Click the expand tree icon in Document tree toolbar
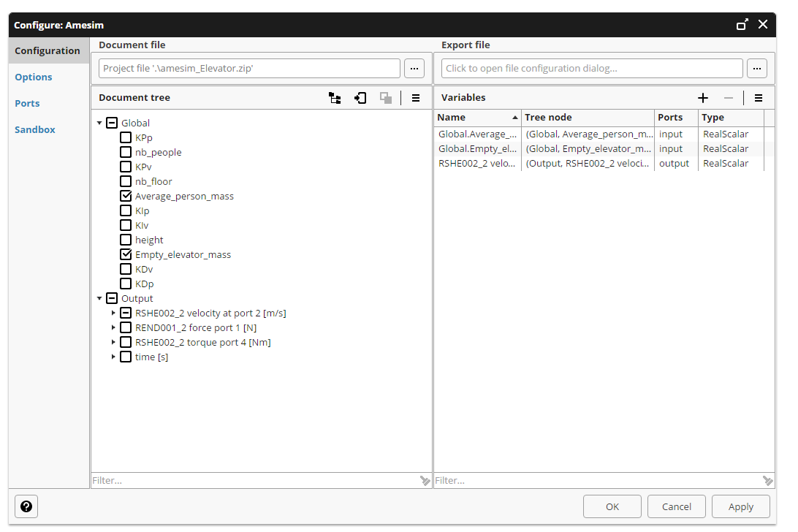The width and height of the screenshot is (798, 532). point(335,98)
